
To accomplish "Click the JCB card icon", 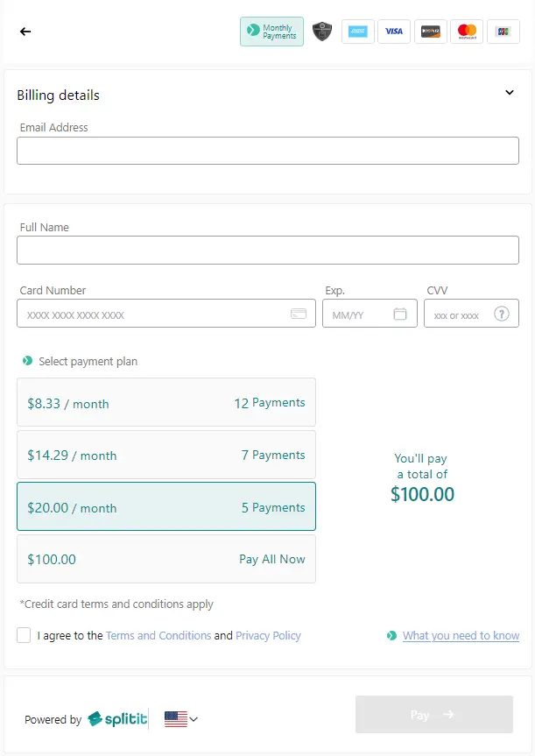I will 503,32.
